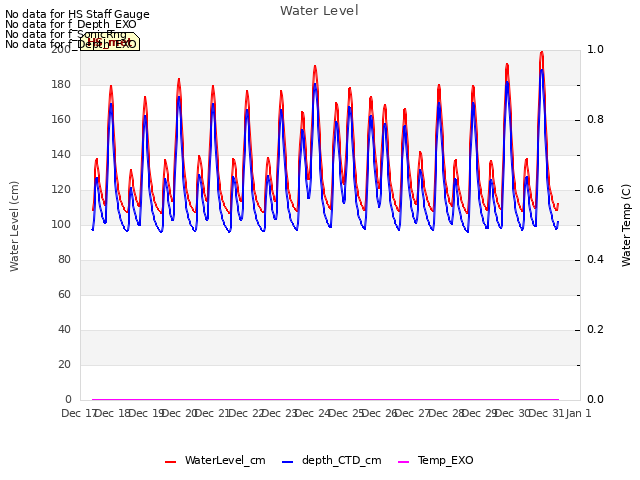Click the Dec 24 x-axis tick label
The image size is (640, 480).
312,413
